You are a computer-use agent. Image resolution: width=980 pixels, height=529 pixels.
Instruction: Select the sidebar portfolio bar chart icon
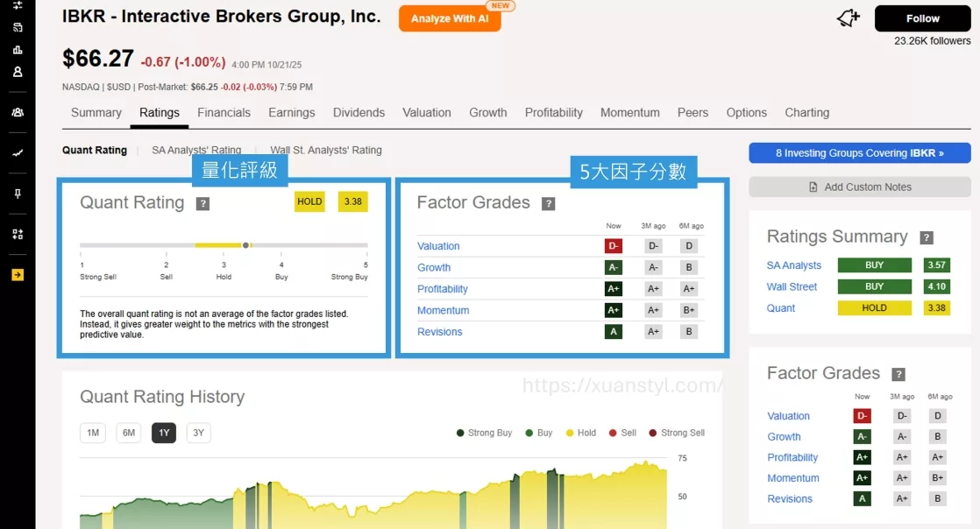point(18,50)
